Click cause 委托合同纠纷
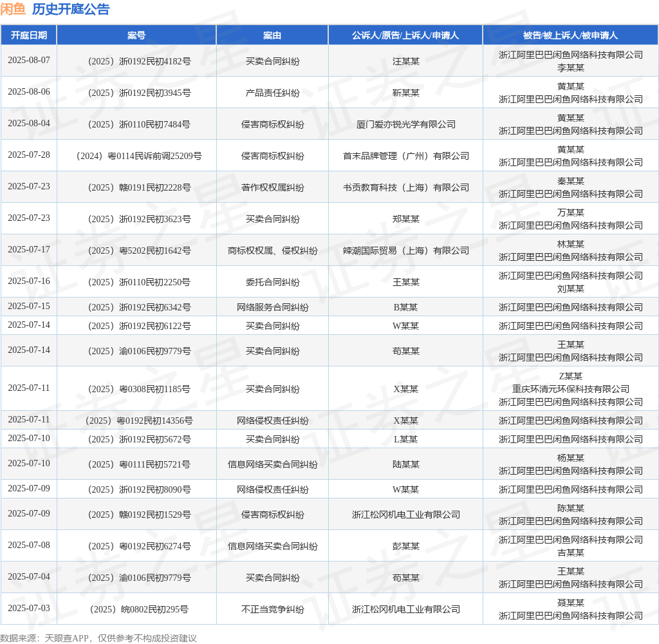 pos(273,282)
